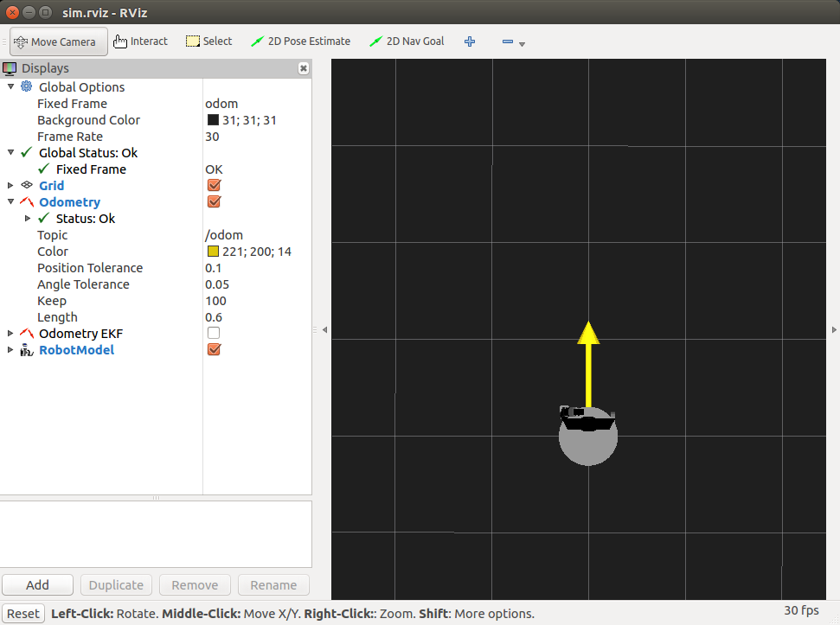Expand the Grid display item
The width and height of the screenshot is (840, 625).
pos(10,185)
